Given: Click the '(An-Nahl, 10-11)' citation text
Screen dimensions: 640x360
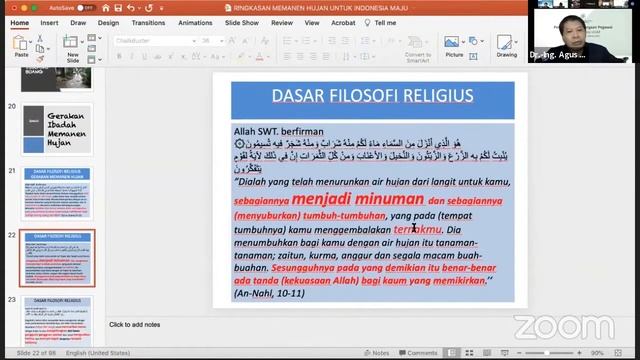Looking at the screenshot, I should point(269,293).
